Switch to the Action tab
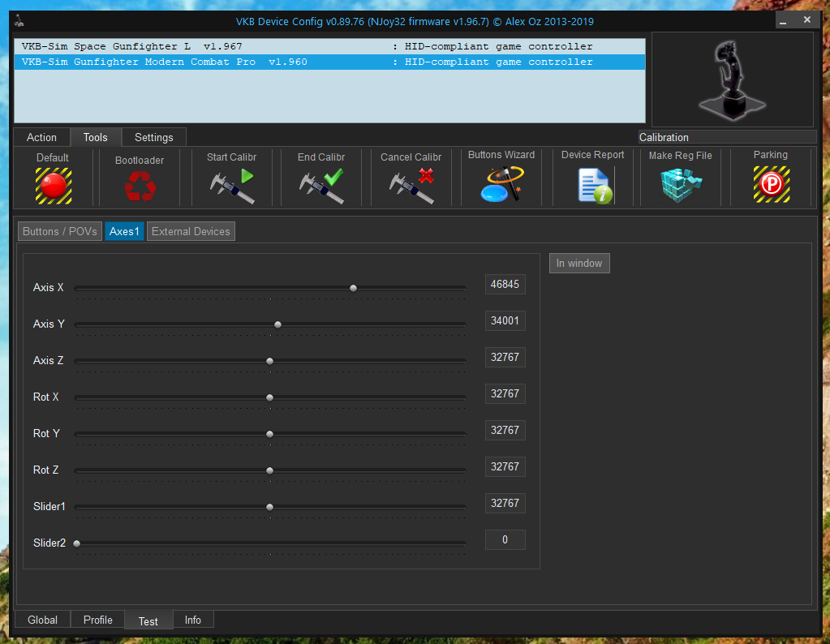The height and width of the screenshot is (644, 830). point(41,137)
